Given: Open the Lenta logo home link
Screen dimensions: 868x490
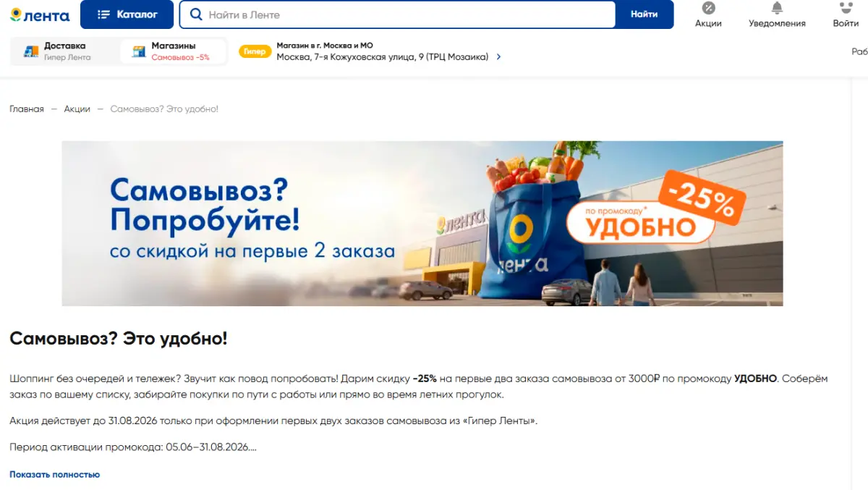Looking at the screenshot, I should tap(40, 14).
